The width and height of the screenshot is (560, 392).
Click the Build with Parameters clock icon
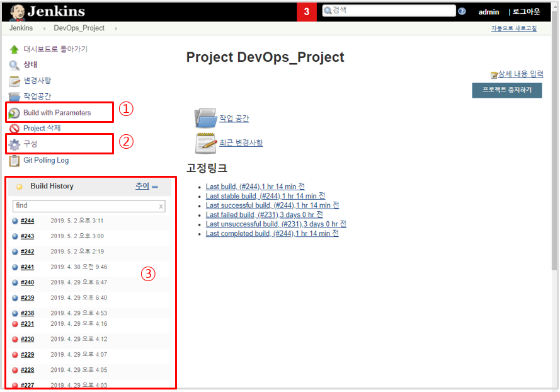14,113
